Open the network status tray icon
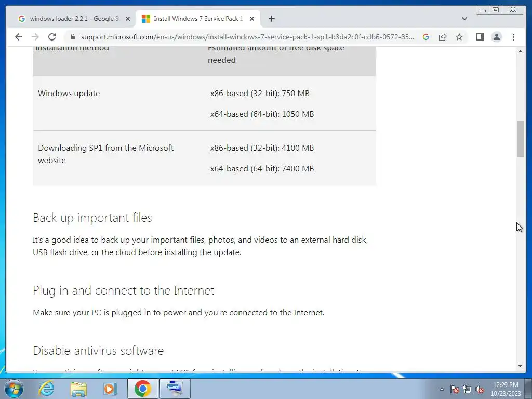This screenshot has height=399, width=532. point(467,389)
